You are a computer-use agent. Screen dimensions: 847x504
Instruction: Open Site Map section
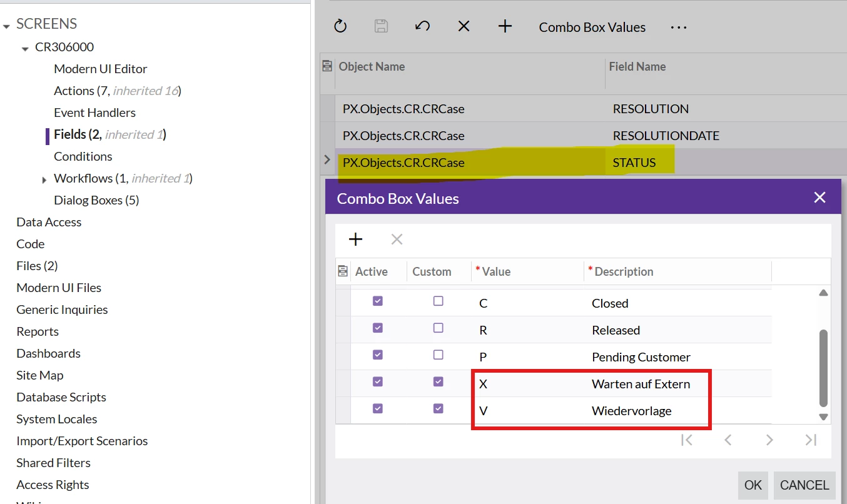tap(40, 375)
